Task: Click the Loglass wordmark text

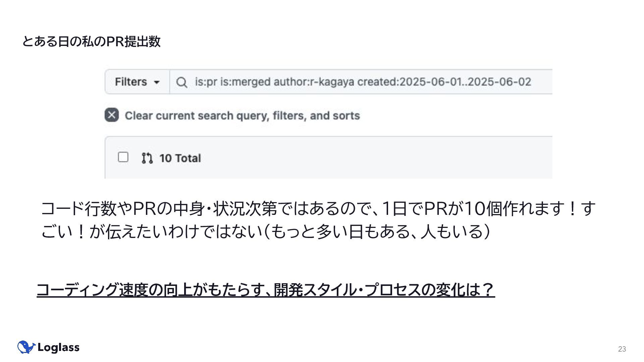Action: (58, 348)
